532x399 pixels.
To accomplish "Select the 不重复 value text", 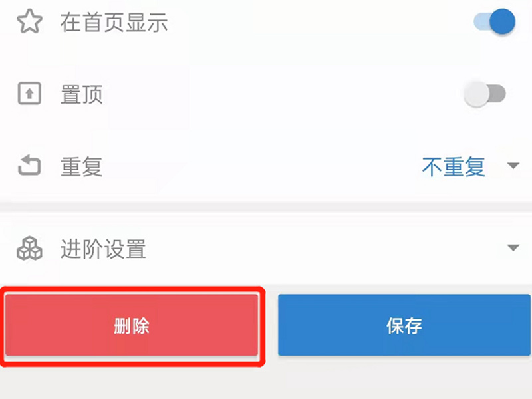I will [x=454, y=167].
